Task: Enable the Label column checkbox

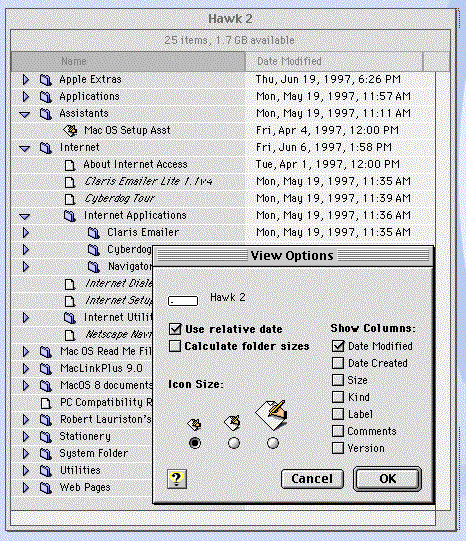Action: pyautogui.click(x=338, y=414)
